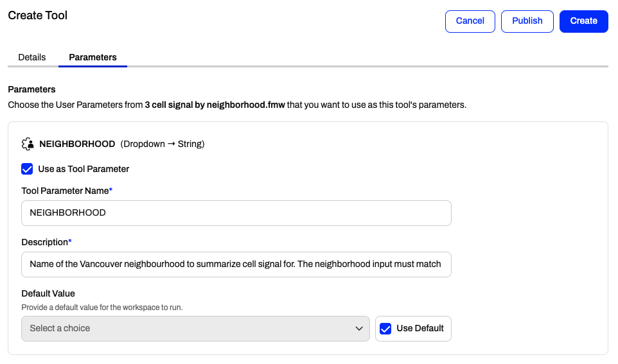Click the dropdown chevron arrow
This screenshot has height=364, width=618.
(358, 329)
